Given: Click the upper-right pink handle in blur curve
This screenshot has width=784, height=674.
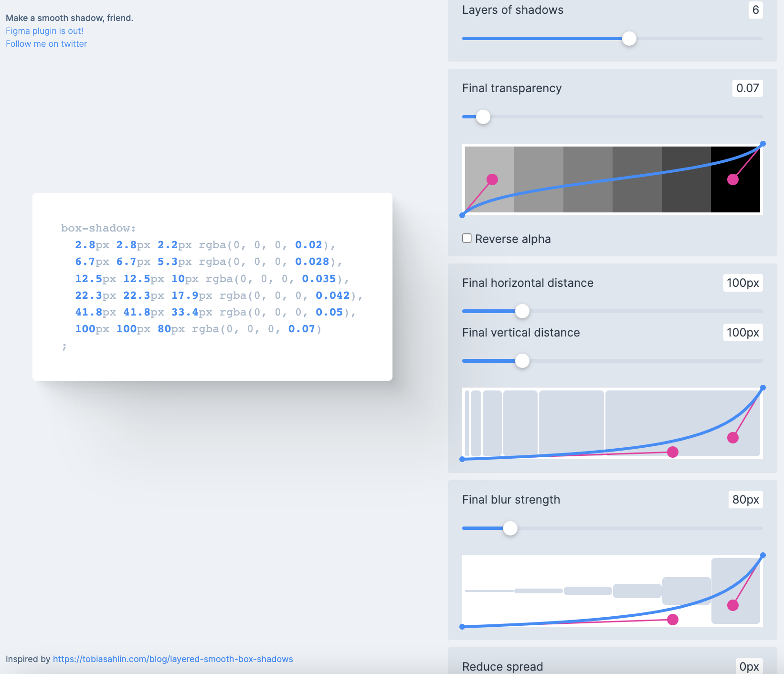Looking at the screenshot, I should pos(733,605).
